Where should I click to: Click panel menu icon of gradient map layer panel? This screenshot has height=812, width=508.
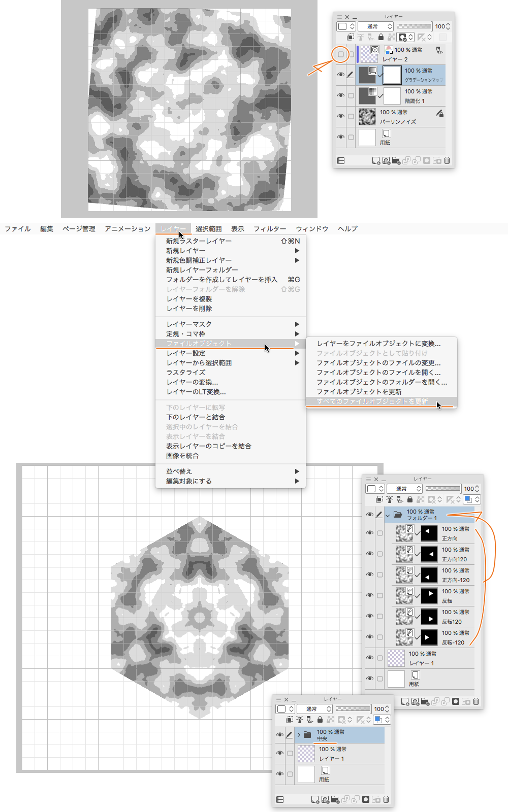pos(340,17)
